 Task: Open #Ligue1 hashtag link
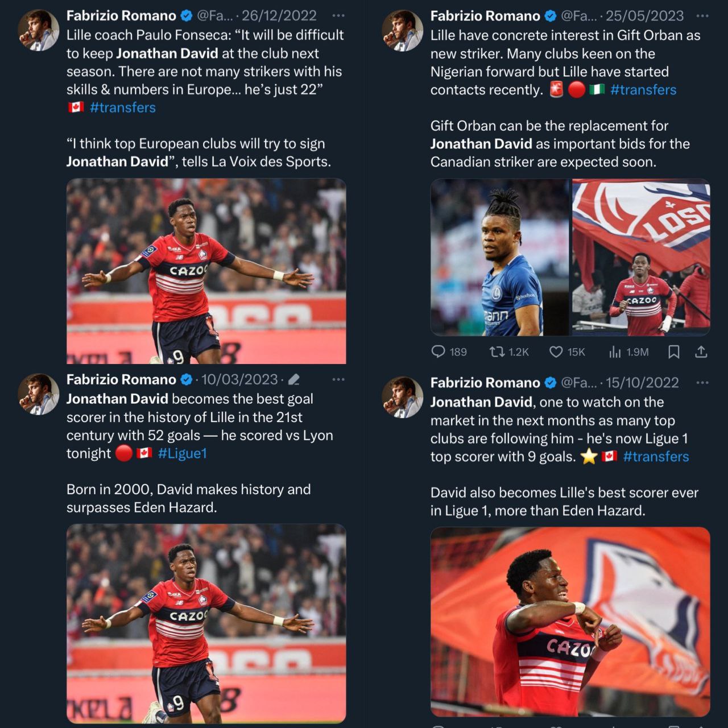tap(183, 453)
